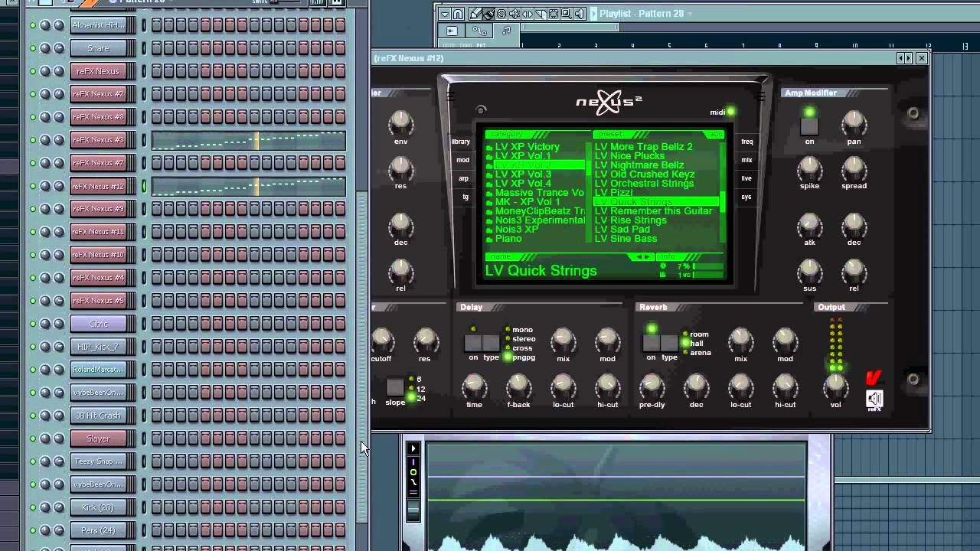Click the graph editor icon at channel rack top
Image resolution: width=980 pixels, height=551 pixels.
click(x=317, y=2)
